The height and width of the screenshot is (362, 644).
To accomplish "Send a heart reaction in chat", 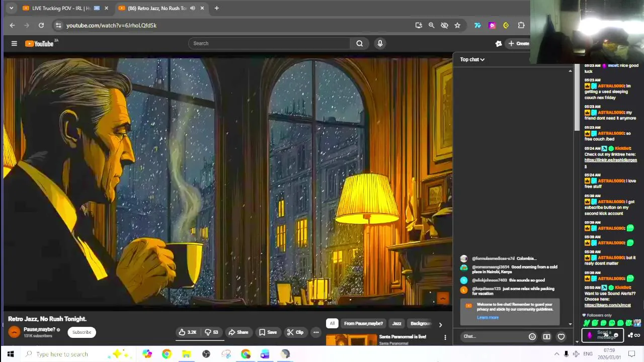I will coord(561,337).
